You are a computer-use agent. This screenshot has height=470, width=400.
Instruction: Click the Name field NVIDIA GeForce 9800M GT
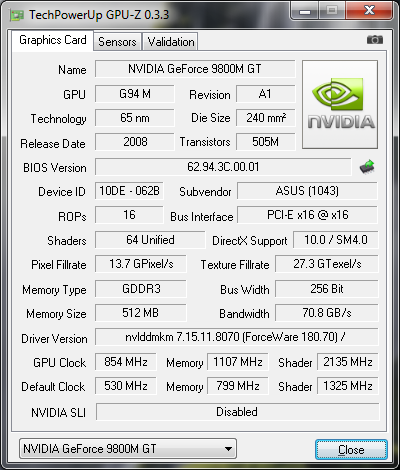point(195,69)
